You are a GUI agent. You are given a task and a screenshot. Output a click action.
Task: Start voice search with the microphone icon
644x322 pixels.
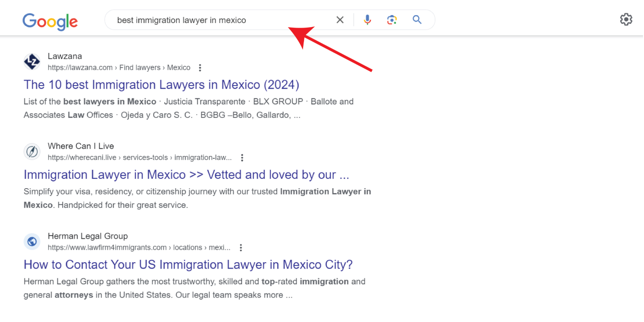coord(367,20)
